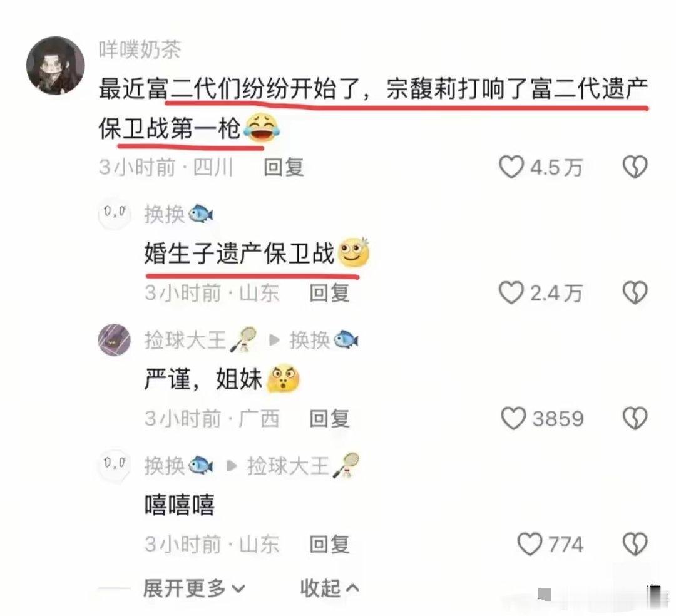Like the 嘻嘻嘻 reply
Image resolution: width=676 pixels, height=616 pixels.
coord(530,544)
